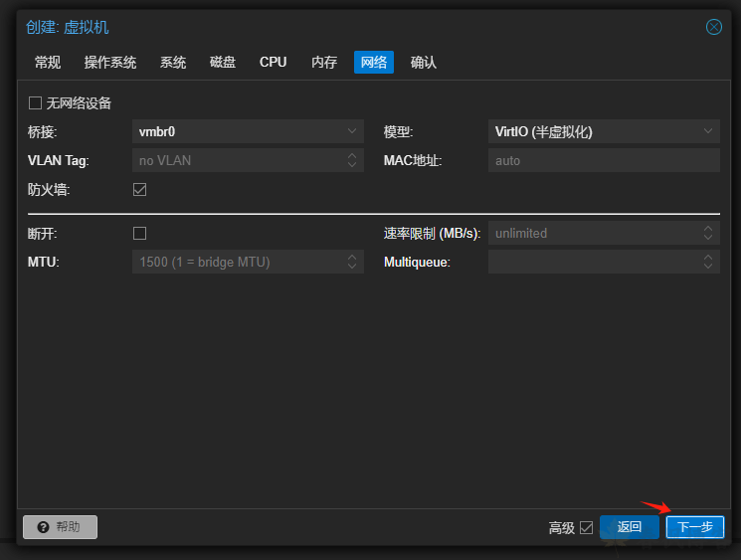Viewport: 741px width, 560px height.
Task: Select the CPU tab
Action: (x=273, y=62)
